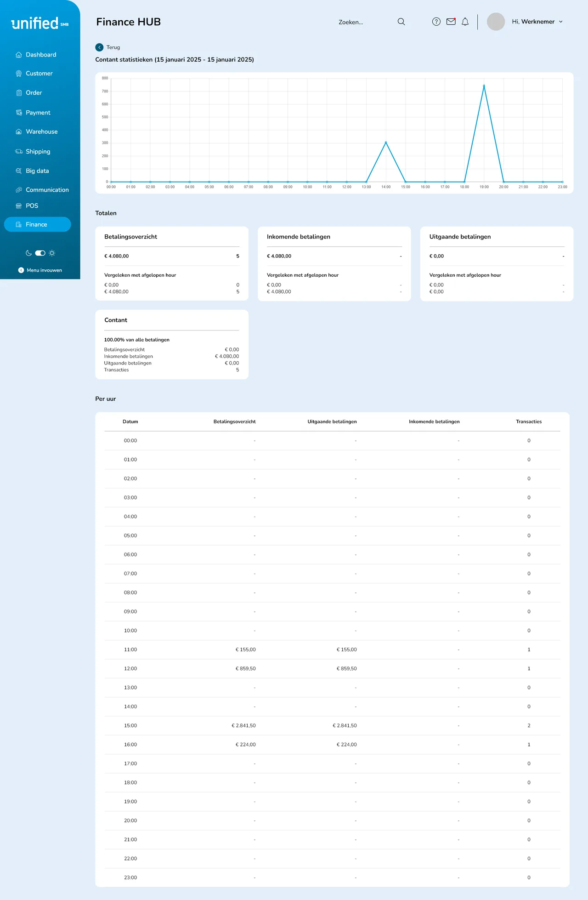This screenshot has width=588, height=900.
Task: Expand the Hi, Werknemer user dropdown
Action: (x=537, y=22)
